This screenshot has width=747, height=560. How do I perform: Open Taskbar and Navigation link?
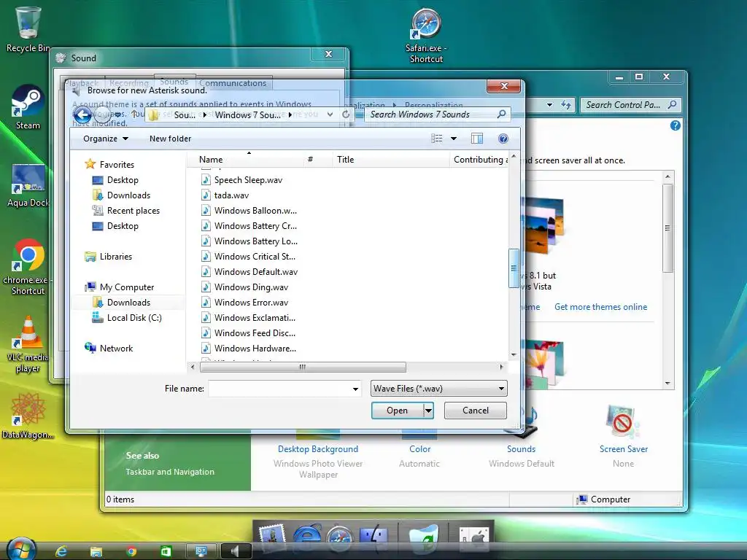(170, 472)
